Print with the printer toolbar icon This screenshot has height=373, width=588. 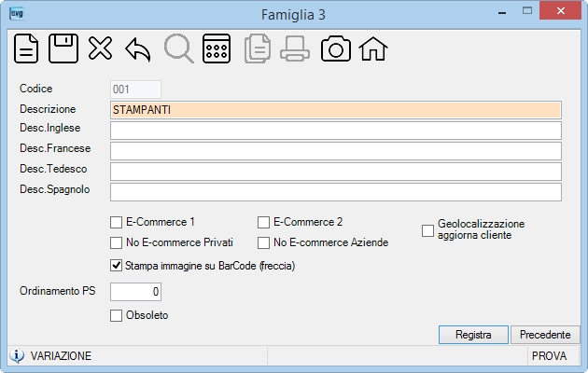click(x=295, y=48)
